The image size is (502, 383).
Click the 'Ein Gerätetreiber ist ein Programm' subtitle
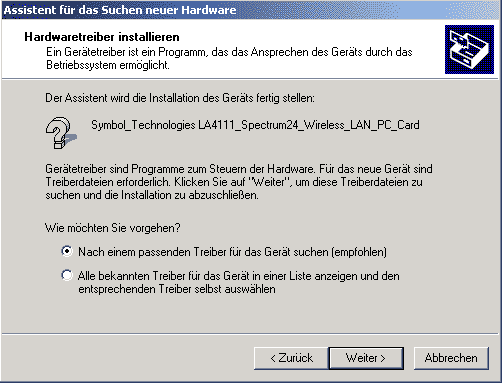tap(229, 52)
